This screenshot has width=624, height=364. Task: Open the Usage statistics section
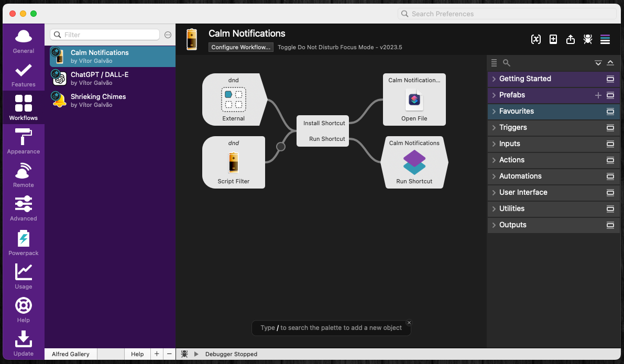[x=24, y=276]
